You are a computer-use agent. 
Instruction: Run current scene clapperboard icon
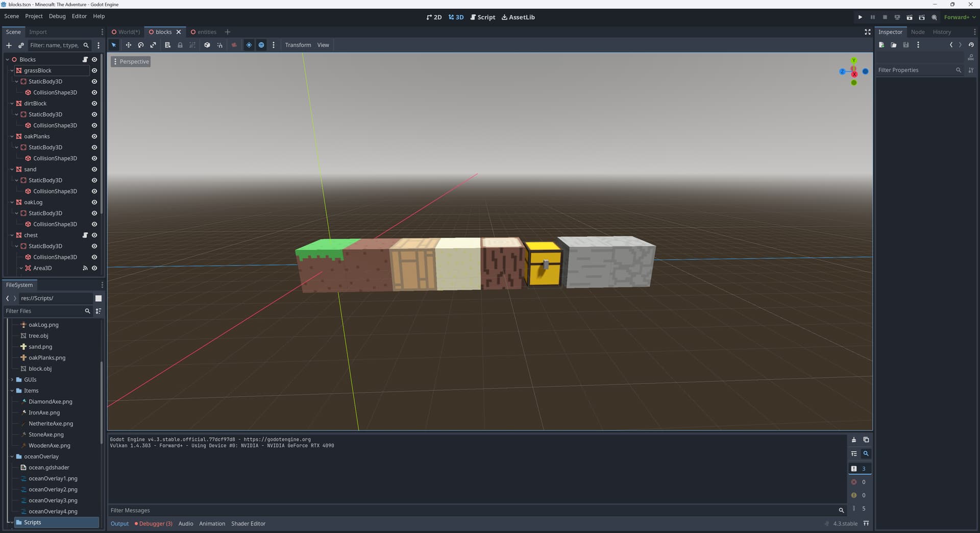point(909,17)
